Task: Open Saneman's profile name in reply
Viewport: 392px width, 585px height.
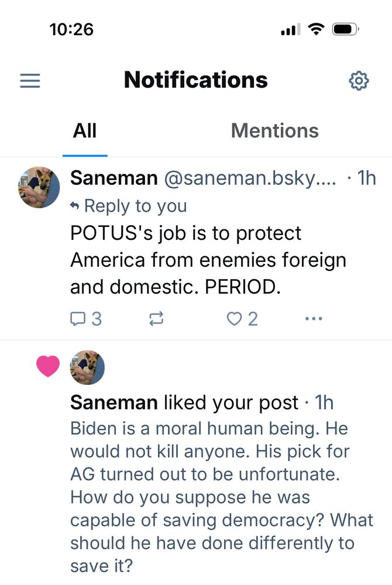Action: 114,178
